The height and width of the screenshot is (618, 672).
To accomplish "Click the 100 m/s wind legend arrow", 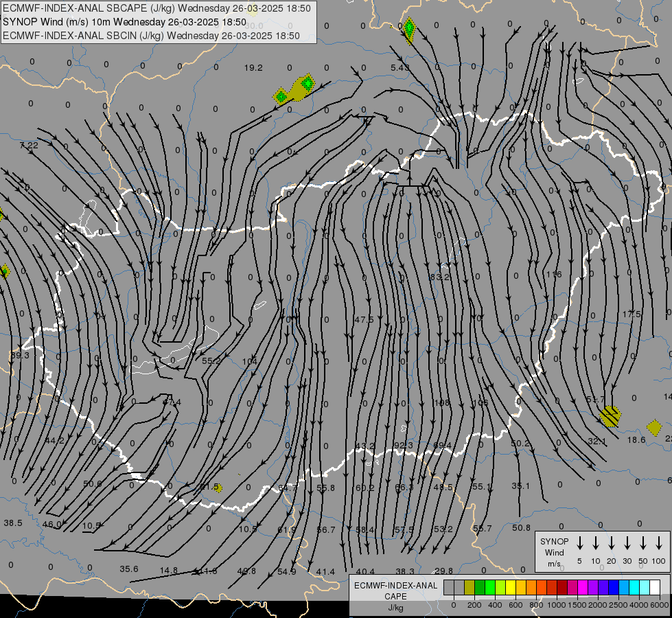I will pos(659,543).
